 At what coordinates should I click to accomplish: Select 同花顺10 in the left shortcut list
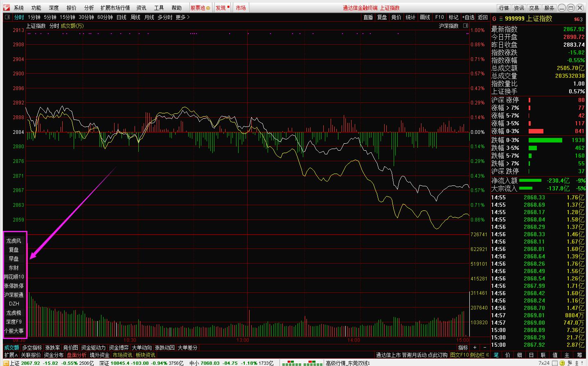tap(14, 277)
